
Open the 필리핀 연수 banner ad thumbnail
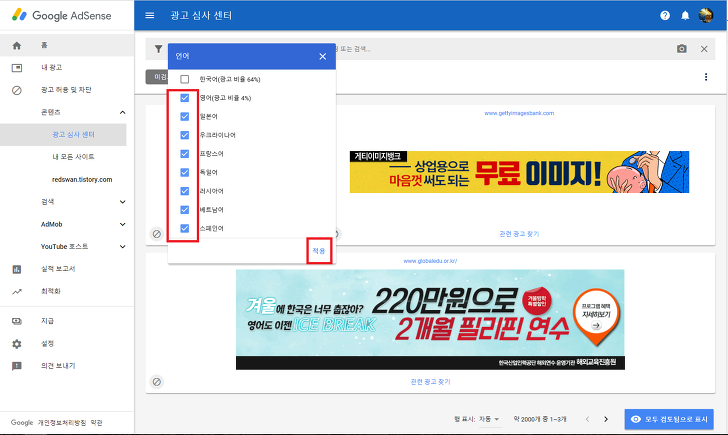(x=430, y=320)
